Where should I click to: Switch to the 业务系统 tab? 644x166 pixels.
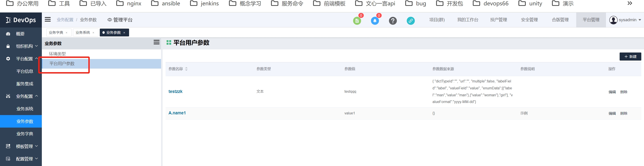pyautogui.click(x=83, y=32)
